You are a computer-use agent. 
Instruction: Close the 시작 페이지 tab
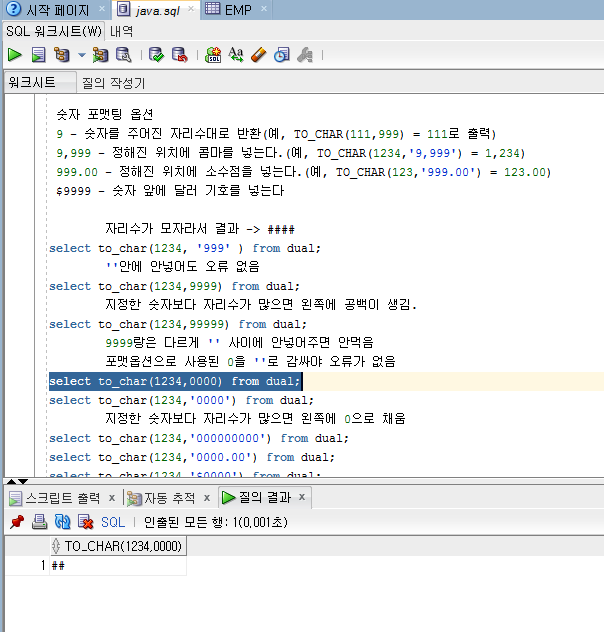[102, 8]
